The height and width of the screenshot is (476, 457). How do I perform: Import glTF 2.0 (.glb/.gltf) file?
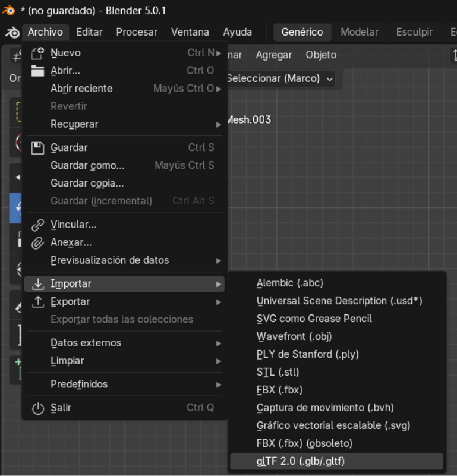pos(337,461)
